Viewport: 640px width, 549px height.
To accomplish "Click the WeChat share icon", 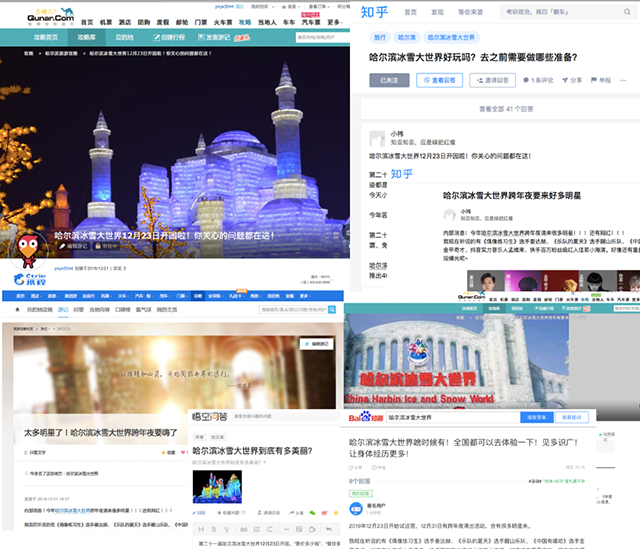I will pyautogui.click(x=314, y=511).
